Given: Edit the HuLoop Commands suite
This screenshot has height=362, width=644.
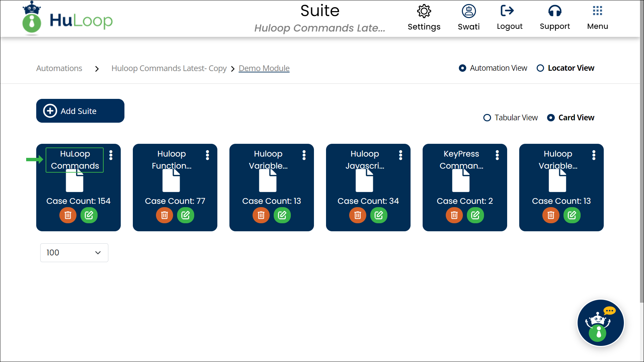Looking at the screenshot, I should point(89,215).
